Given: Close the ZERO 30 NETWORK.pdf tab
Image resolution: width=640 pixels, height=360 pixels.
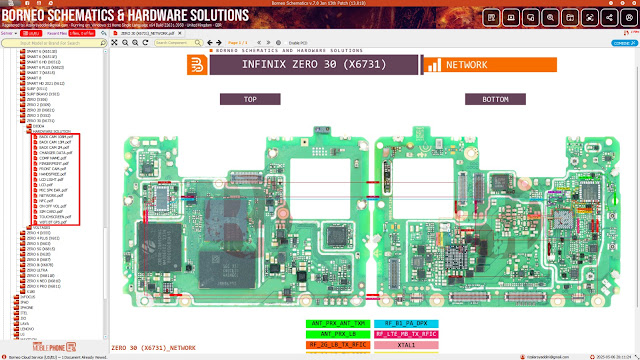Looking at the screenshot, I should pyautogui.click(x=180, y=33).
